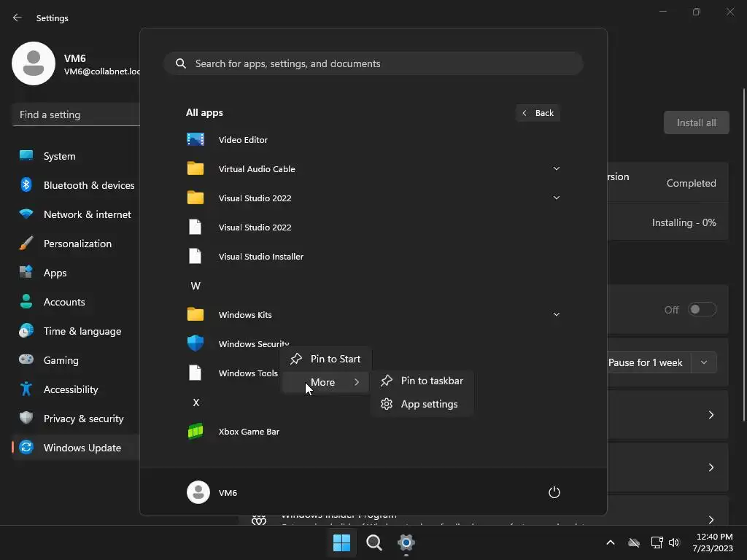Open the Virtual Audio Cable folder icon

196,168
